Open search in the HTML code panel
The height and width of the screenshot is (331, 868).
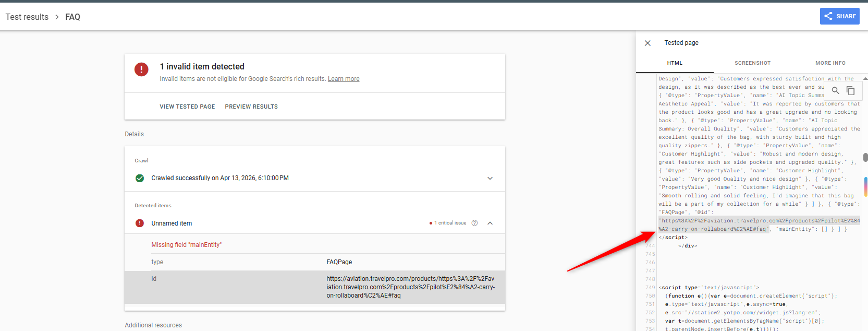point(836,91)
